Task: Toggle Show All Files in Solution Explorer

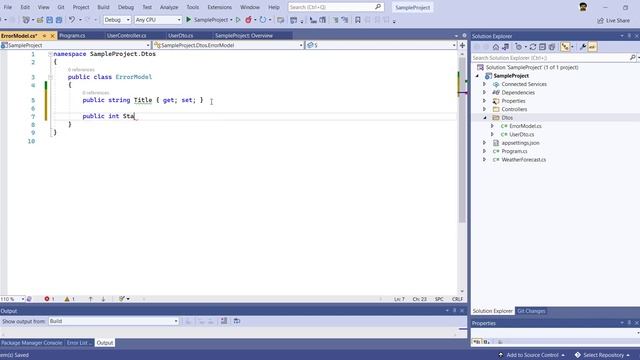Action: tap(552, 47)
